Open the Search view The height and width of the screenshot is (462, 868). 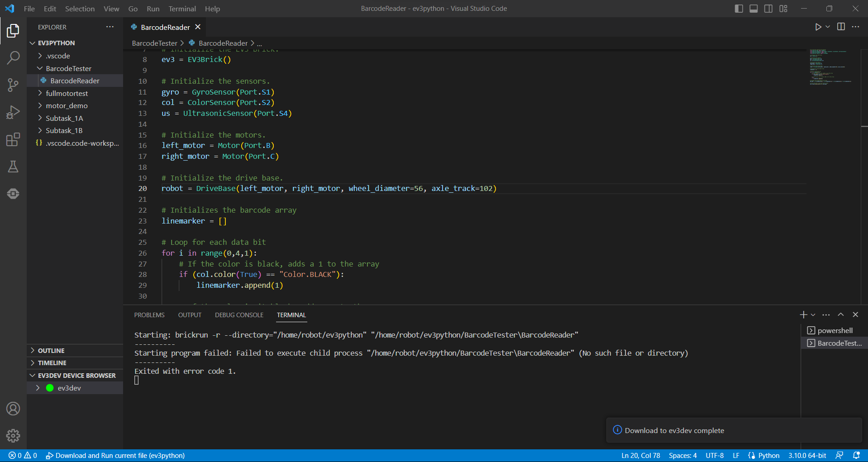coord(13,57)
